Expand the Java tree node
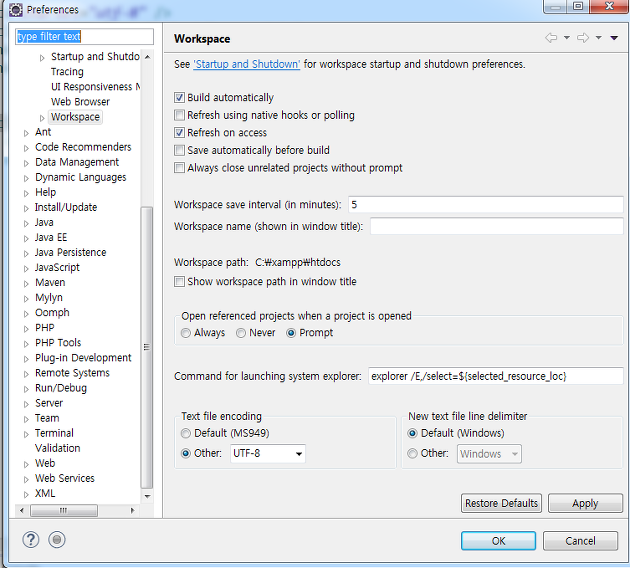The height and width of the screenshot is (568, 630). (26, 223)
